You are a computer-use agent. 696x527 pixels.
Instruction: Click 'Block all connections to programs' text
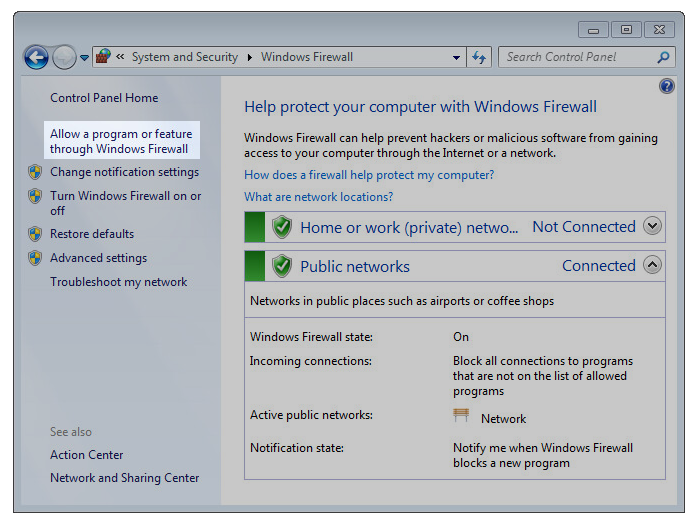click(542, 376)
